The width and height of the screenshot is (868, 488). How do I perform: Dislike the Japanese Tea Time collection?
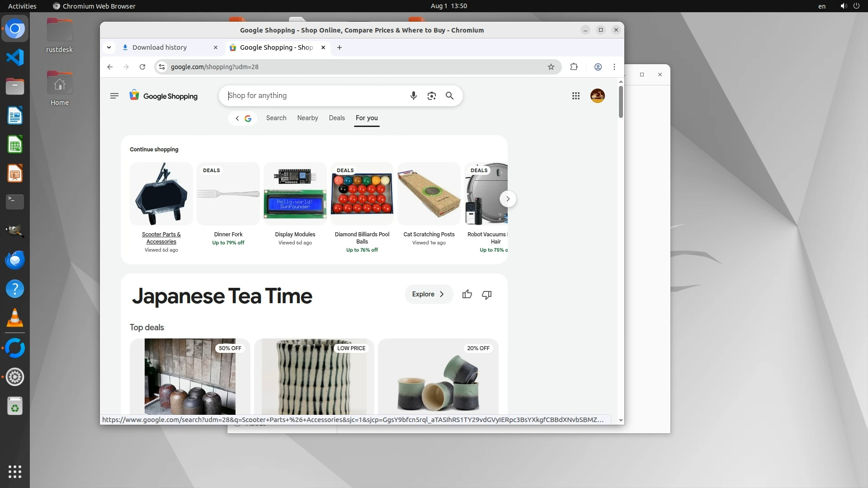486,295
